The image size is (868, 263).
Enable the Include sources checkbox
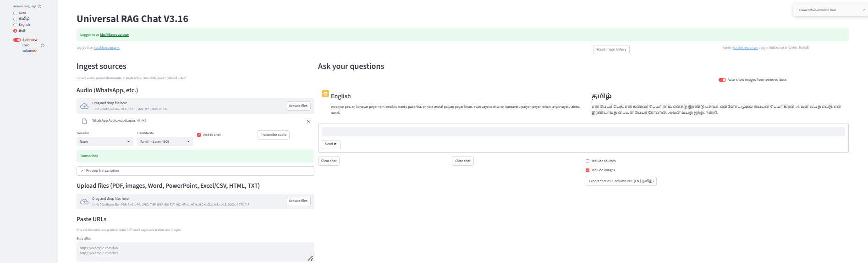click(588, 161)
